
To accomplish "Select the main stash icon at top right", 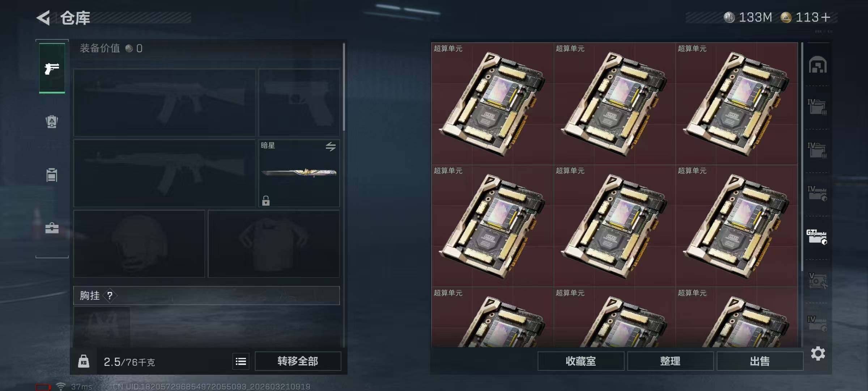I will [x=817, y=65].
